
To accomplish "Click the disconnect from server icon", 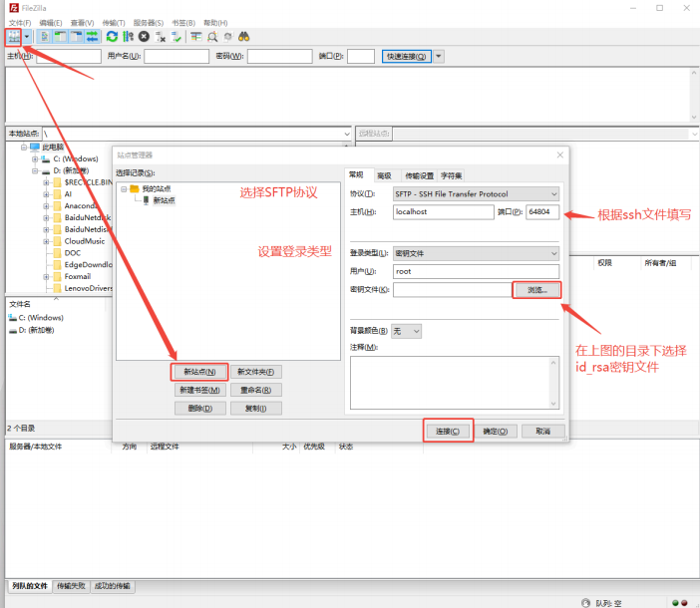I will [x=161, y=37].
